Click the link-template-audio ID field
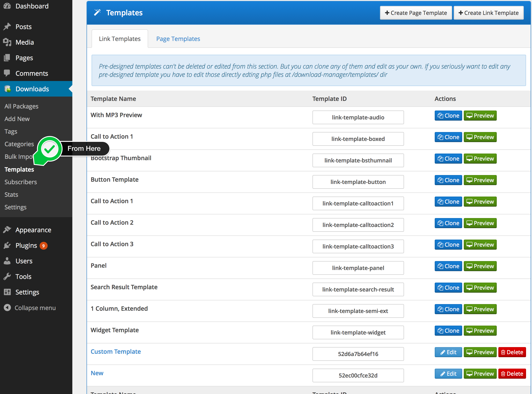532x394 pixels. (358, 117)
